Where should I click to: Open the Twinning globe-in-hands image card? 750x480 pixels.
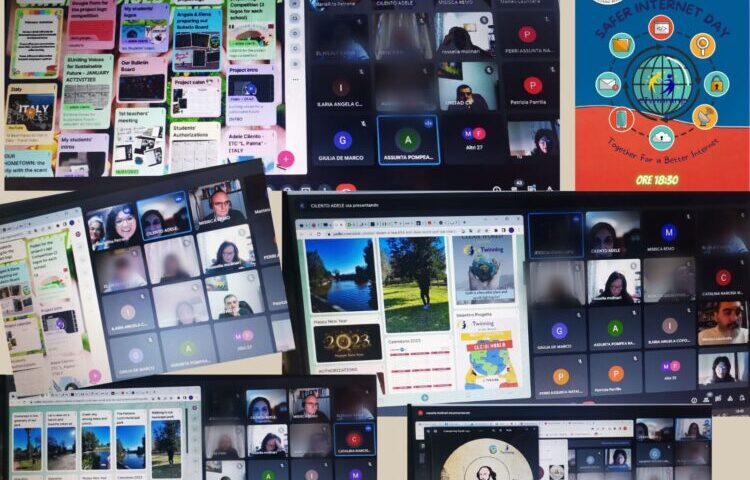484,270
